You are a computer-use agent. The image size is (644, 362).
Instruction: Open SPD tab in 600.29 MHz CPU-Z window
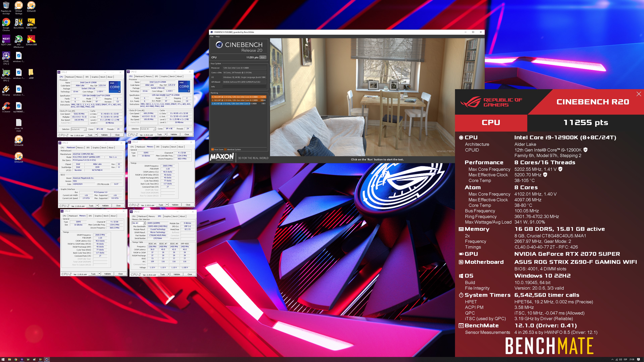pos(156,76)
